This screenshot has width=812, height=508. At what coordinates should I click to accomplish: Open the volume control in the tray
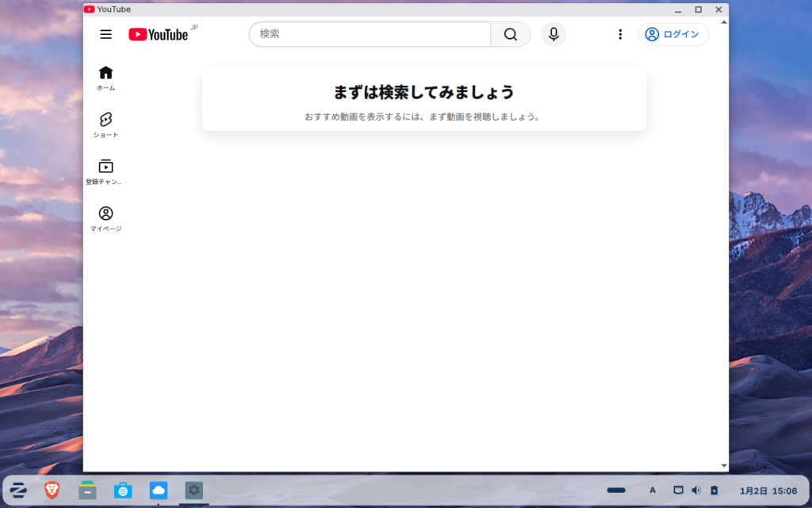point(696,490)
